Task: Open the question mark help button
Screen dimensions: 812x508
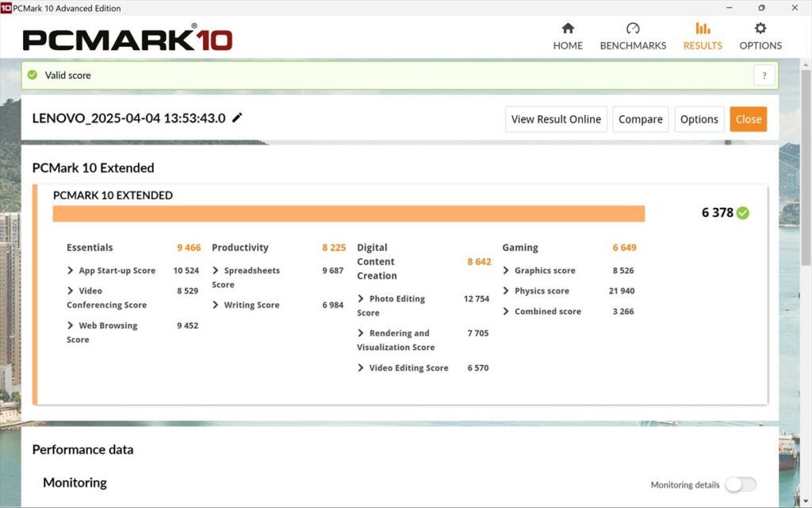Action: (x=764, y=75)
